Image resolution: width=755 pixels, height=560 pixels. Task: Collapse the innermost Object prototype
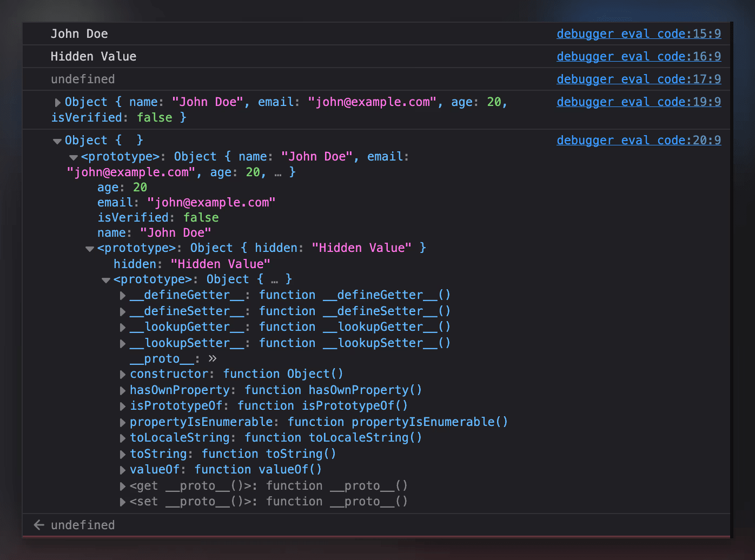coord(105,279)
